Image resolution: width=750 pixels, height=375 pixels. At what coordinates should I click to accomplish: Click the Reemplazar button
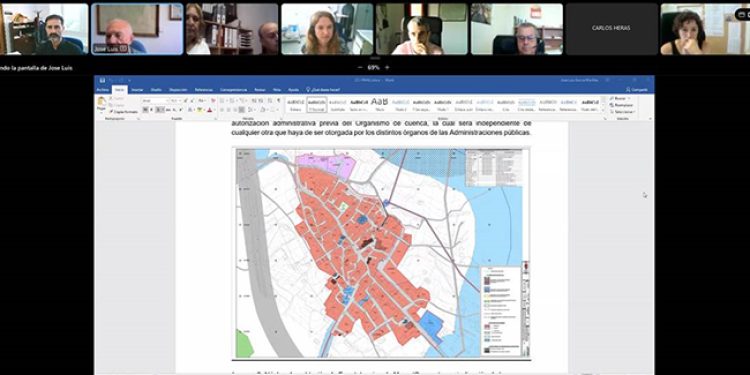pyautogui.click(x=621, y=105)
